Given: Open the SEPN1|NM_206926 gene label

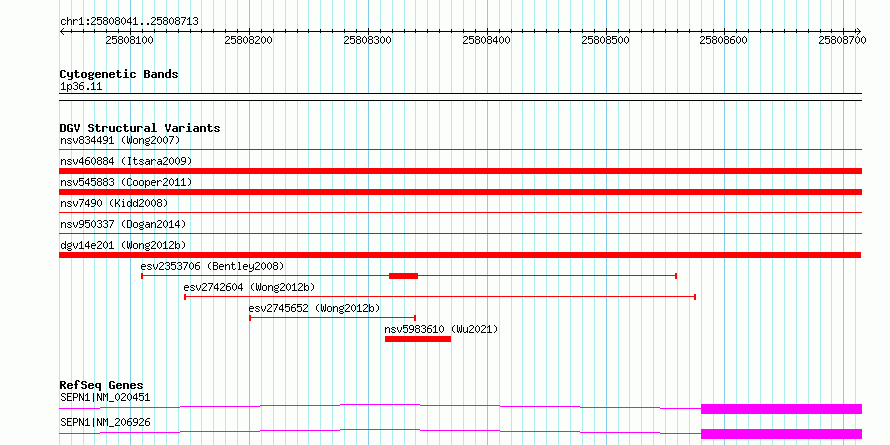Looking at the screenshot, I should tap(105, 423).
